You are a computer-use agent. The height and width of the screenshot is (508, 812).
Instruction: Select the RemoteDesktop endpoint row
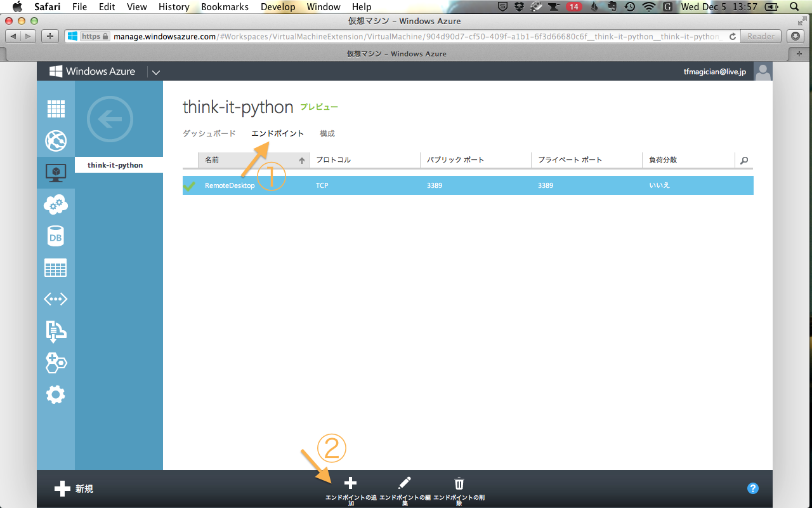click(x=468, y=185)
